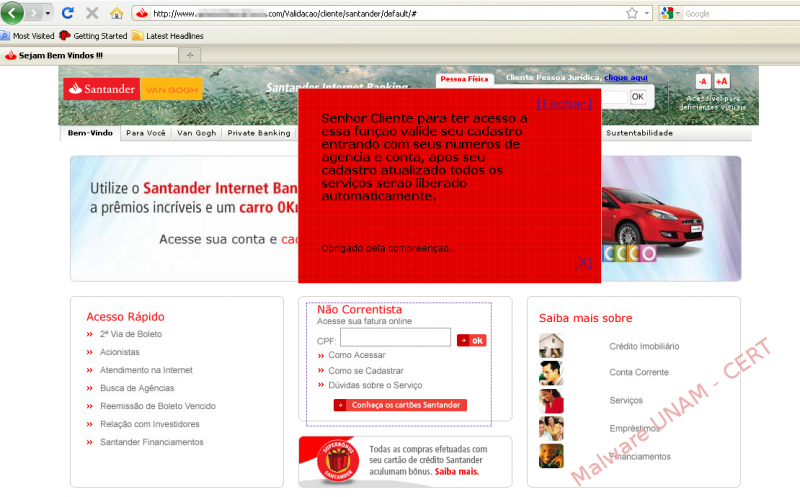This screenshot has height=497, width=800.
Task: Open the Como Acessar link
Action: click(357, 355)
